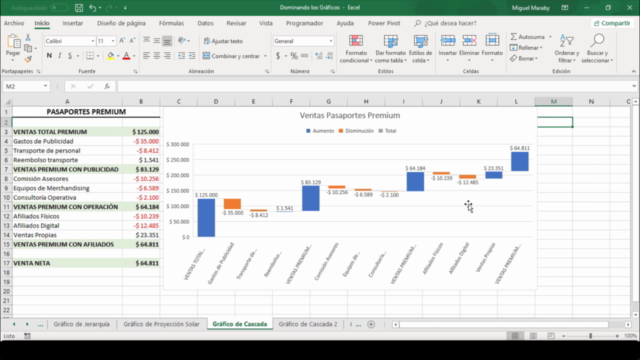640x360 pixels.
Task: Click Autosuma button
Action: click(527, 37)
